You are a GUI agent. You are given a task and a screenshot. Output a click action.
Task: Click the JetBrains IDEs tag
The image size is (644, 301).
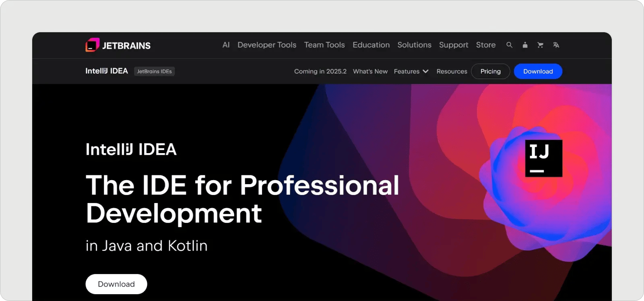point(154,71)
